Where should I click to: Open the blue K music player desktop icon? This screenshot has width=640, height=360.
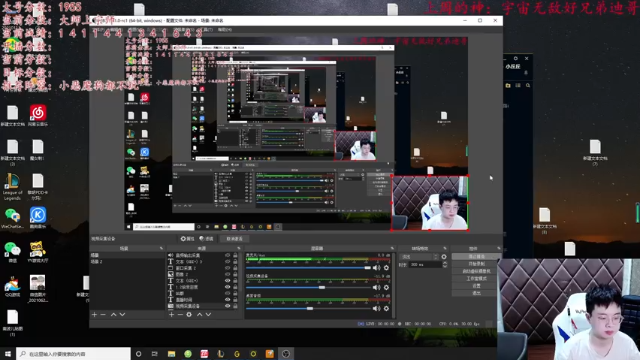38,218
